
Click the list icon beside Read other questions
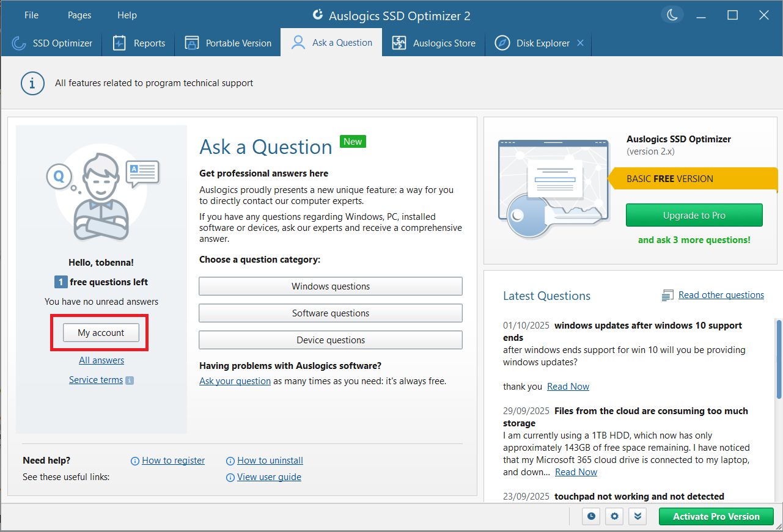[x=667, y=296]
